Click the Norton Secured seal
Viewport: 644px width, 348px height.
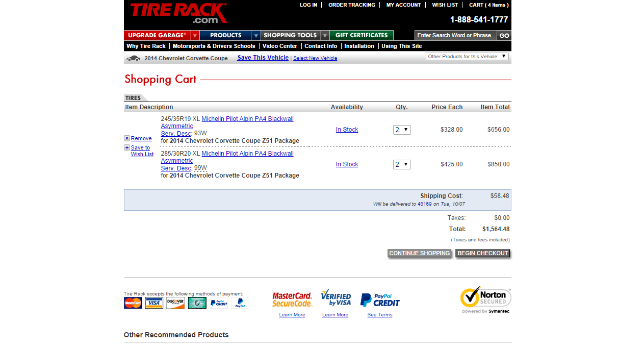(x=485, y=300)
